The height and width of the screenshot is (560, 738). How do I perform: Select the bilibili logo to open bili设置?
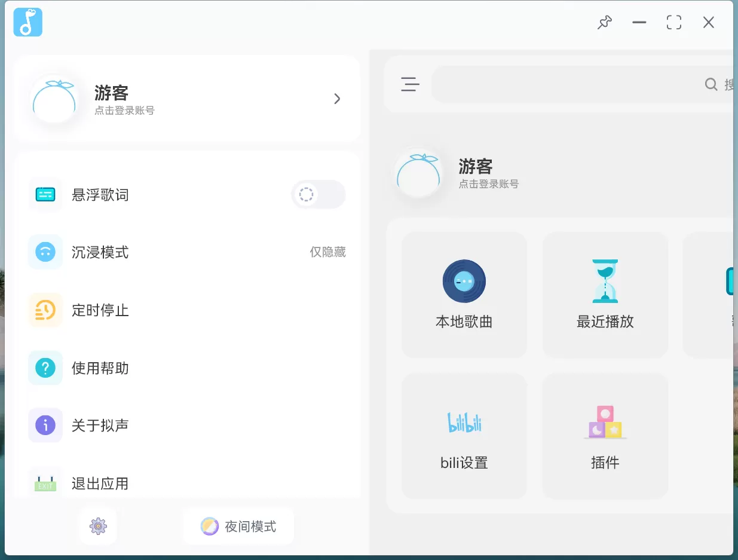[464, 421]
